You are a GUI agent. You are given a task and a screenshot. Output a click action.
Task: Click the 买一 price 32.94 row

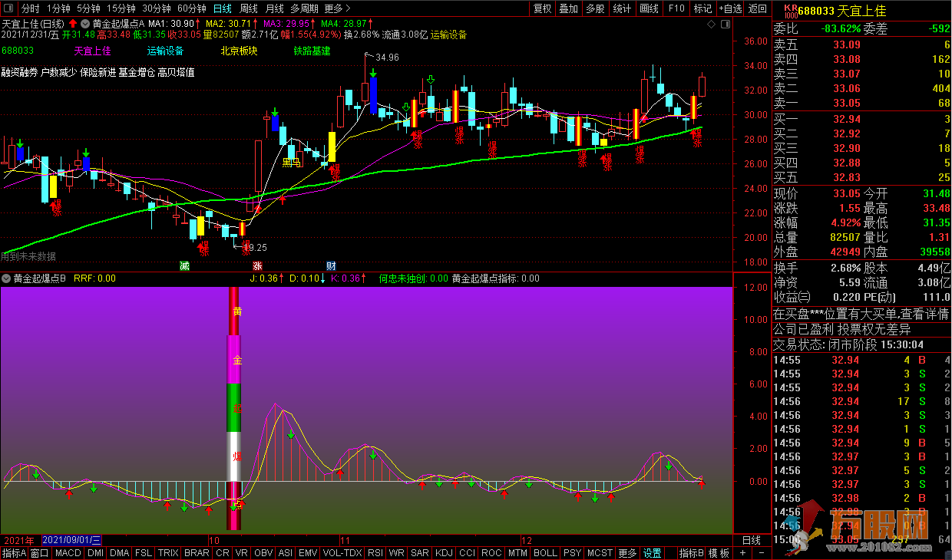(861, 119)
